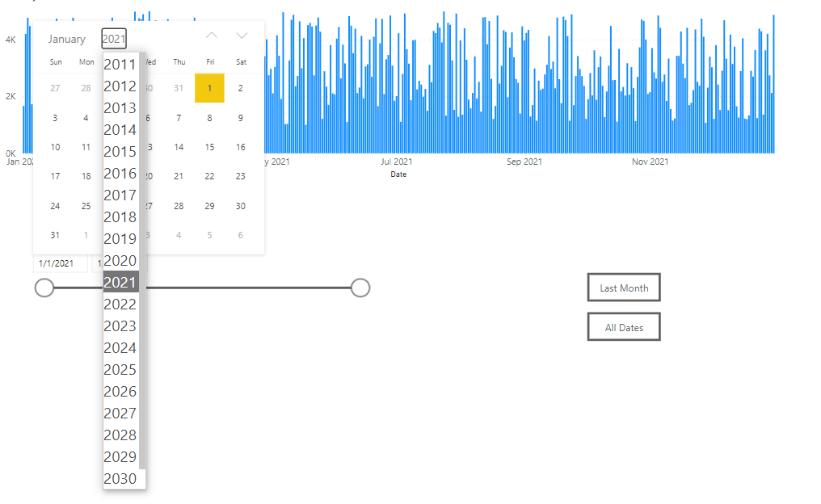821x504 pixels.
Task: Select greyed February 6 date
Action: [x=240, y=235]
